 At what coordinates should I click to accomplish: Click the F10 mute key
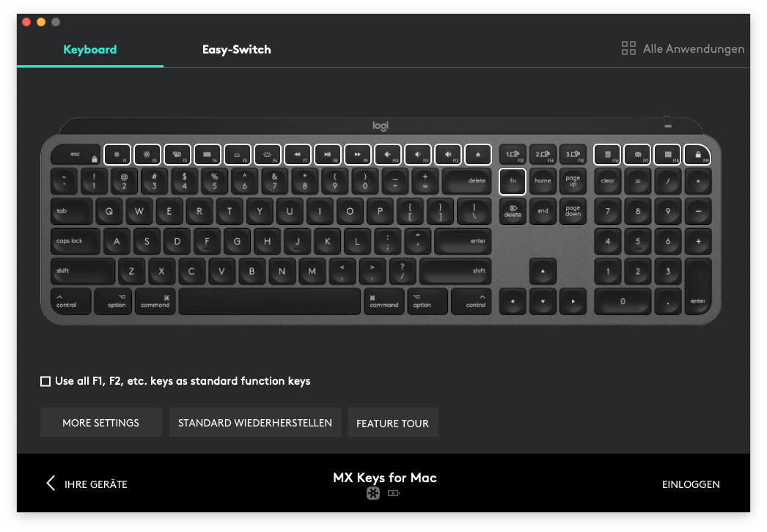click(388, 155)
